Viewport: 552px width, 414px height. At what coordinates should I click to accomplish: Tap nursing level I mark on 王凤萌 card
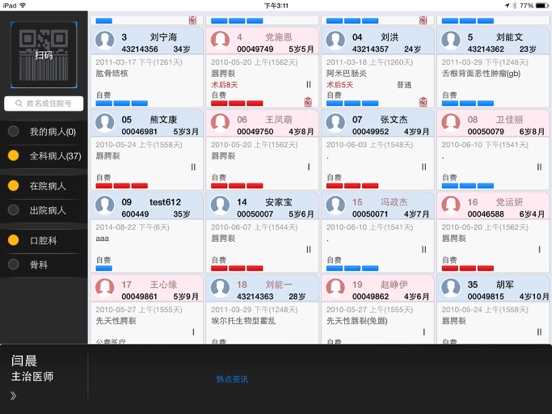click(309, 167)
